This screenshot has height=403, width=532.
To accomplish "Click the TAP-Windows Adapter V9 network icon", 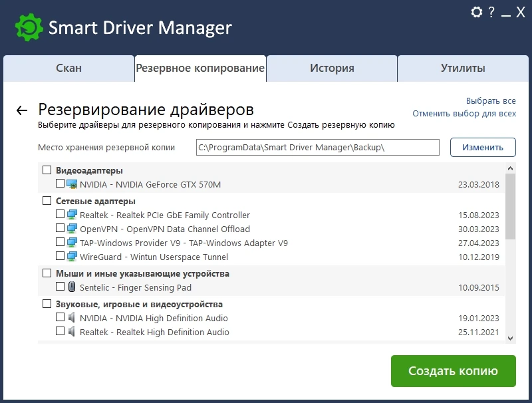I will tap(72, 243).
